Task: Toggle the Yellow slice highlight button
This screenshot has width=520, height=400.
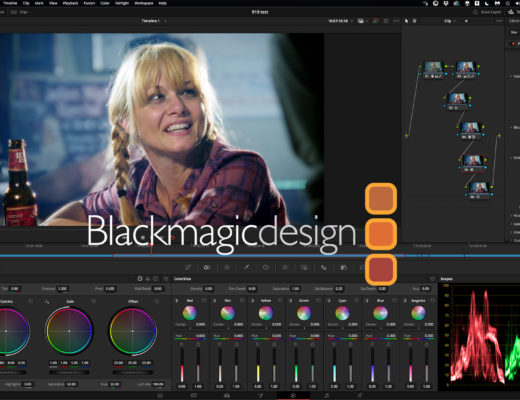Action: (x=252, y=301)
